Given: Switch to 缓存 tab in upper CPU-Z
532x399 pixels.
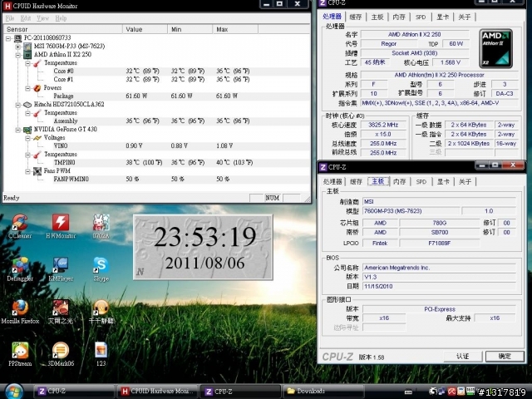Looking at the screenshot, I should click(355, 17).
